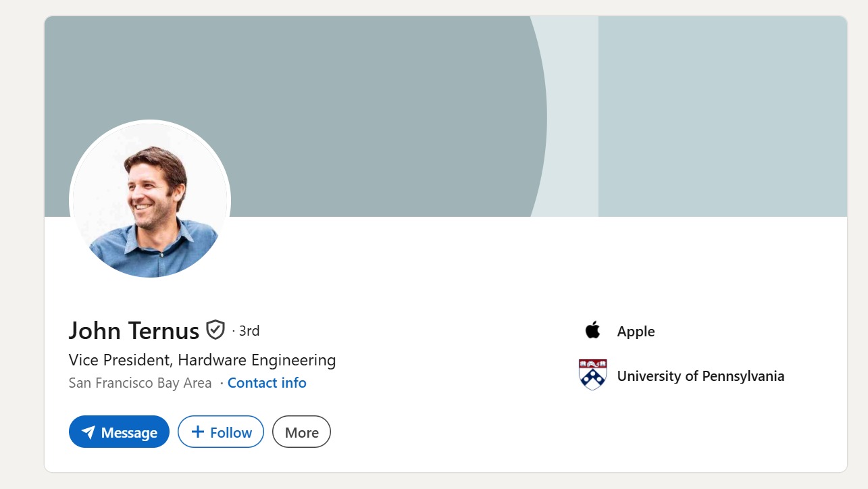Click the plus icon inside the Follow button
Image resolution: width=868 pixels, height=489 pixels.
[x=195, y=432]
